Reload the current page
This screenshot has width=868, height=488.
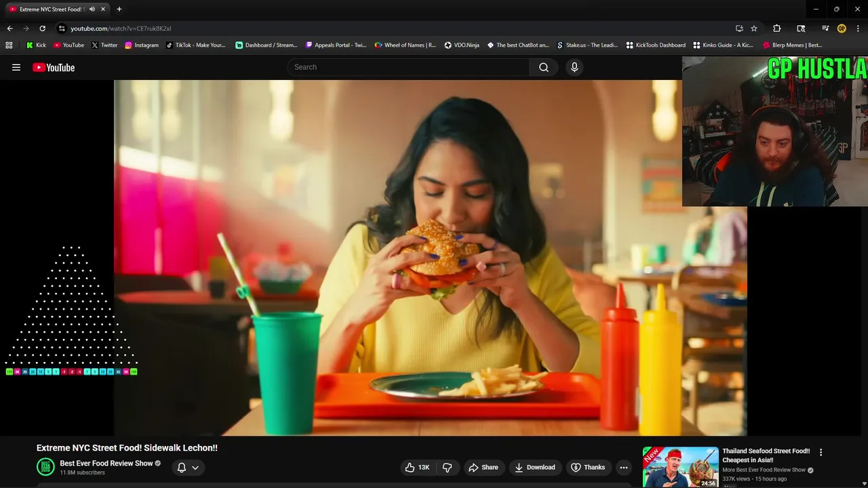coord(42,28)
